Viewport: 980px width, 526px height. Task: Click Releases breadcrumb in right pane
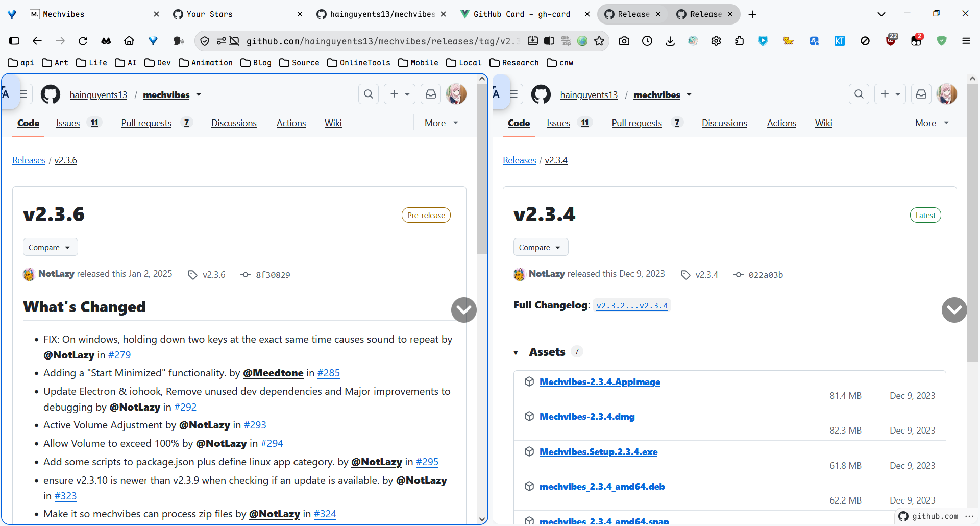click(x=519, y=160)
